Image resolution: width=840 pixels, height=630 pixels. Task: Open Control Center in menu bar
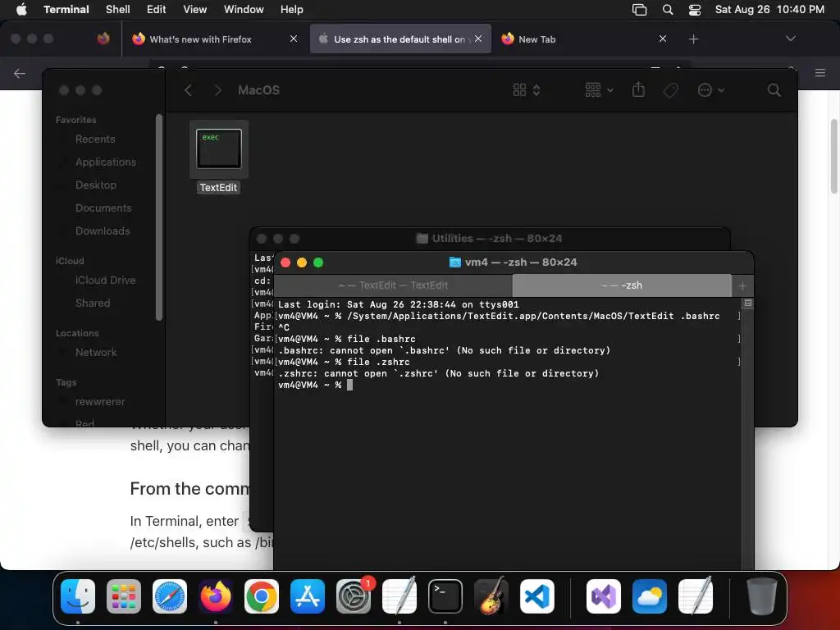695,9
